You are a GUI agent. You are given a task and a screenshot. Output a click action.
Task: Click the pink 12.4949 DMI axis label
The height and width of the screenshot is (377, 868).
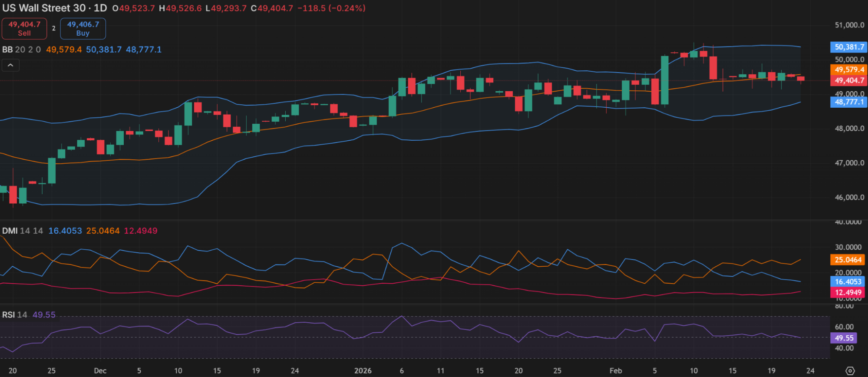848,292
